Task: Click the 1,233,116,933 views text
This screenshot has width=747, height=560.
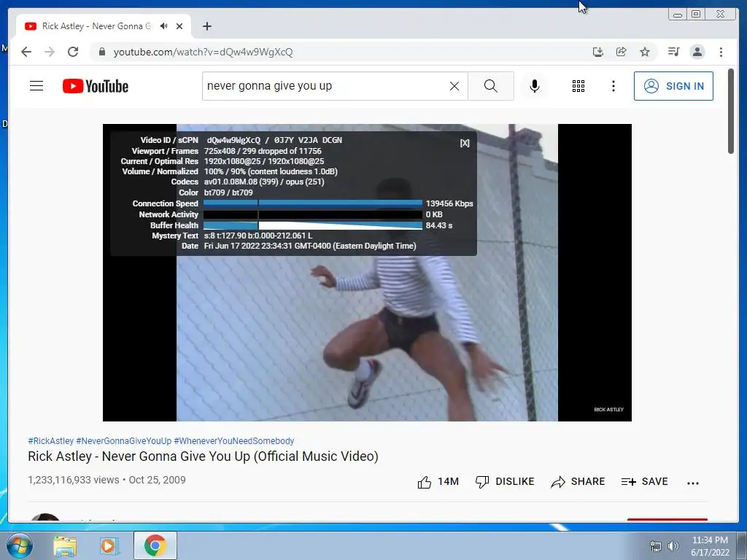Action: click(x=74, y=480)
